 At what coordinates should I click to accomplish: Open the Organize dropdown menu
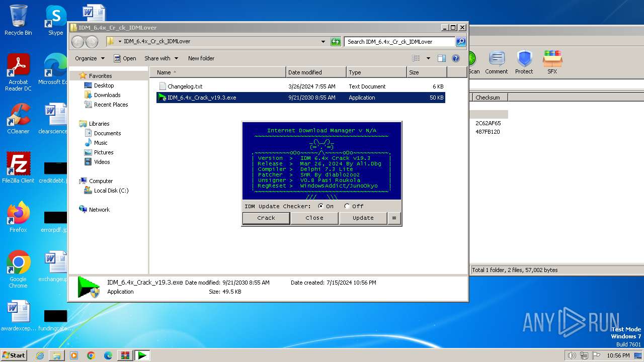coord(90,58)
